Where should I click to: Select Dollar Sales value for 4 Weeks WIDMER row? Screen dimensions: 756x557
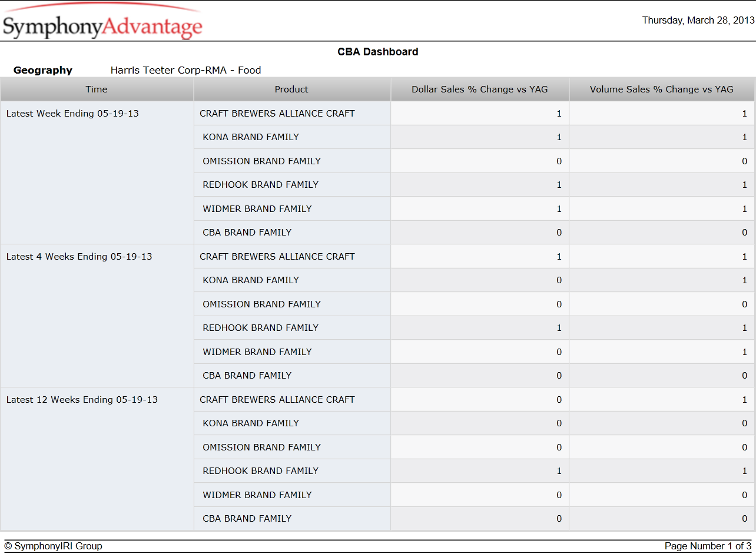click(480, 352)
